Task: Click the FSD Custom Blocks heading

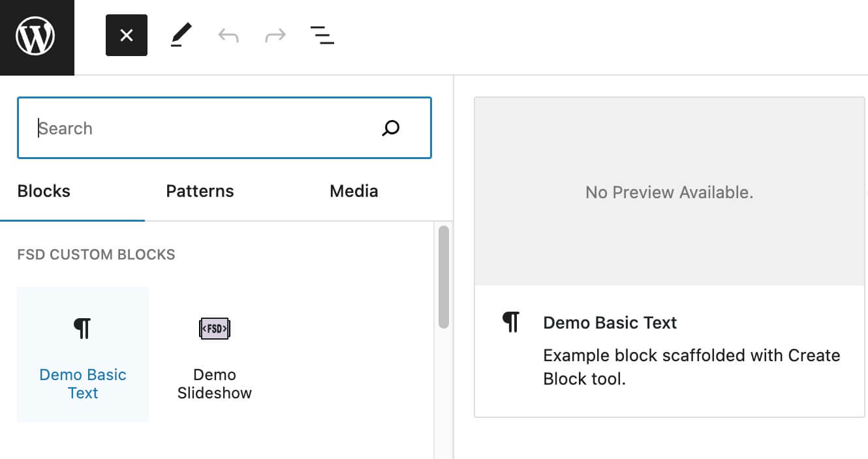Action: (x=96, y=254)
